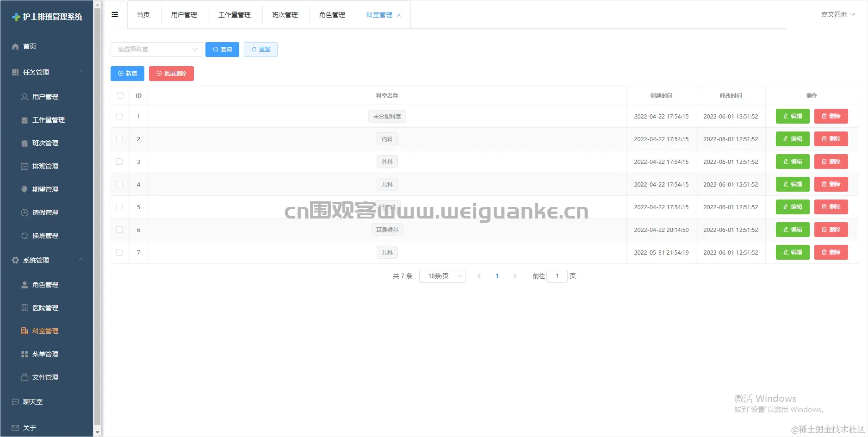Edit the 未分配科室 row
868x437 pixels.
(x=793, y=116)
